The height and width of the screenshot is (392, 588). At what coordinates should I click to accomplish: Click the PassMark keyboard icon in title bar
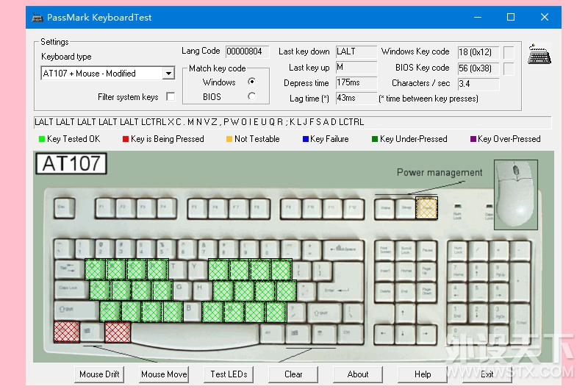(37, 17)
